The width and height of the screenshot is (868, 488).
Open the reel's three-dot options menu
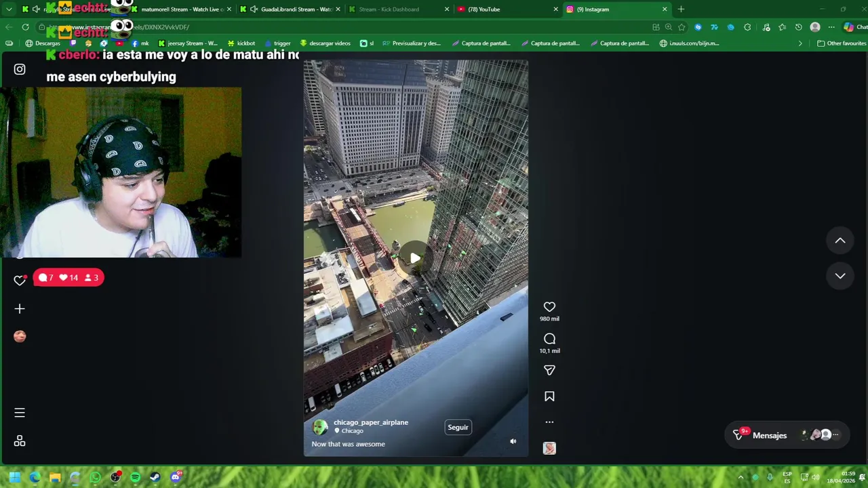(x=549, y=422)
